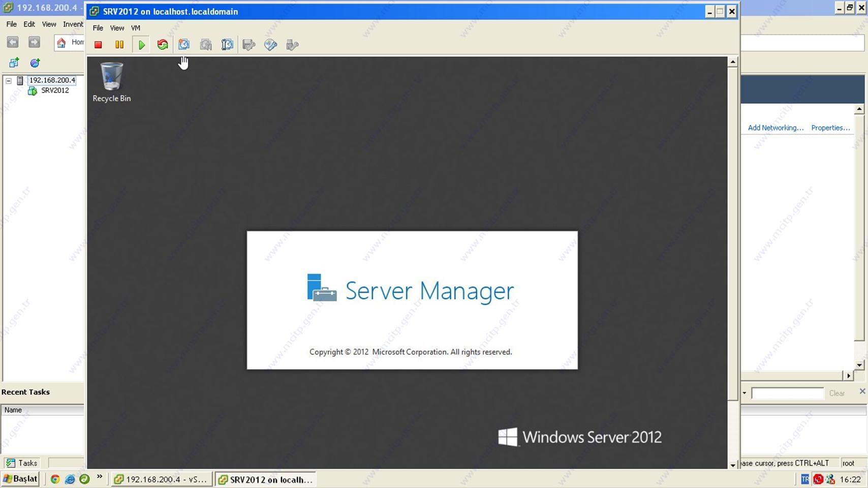Revert to current snapshot icon
The width and height of the screenshot is (868, 488).
(206, 45)
